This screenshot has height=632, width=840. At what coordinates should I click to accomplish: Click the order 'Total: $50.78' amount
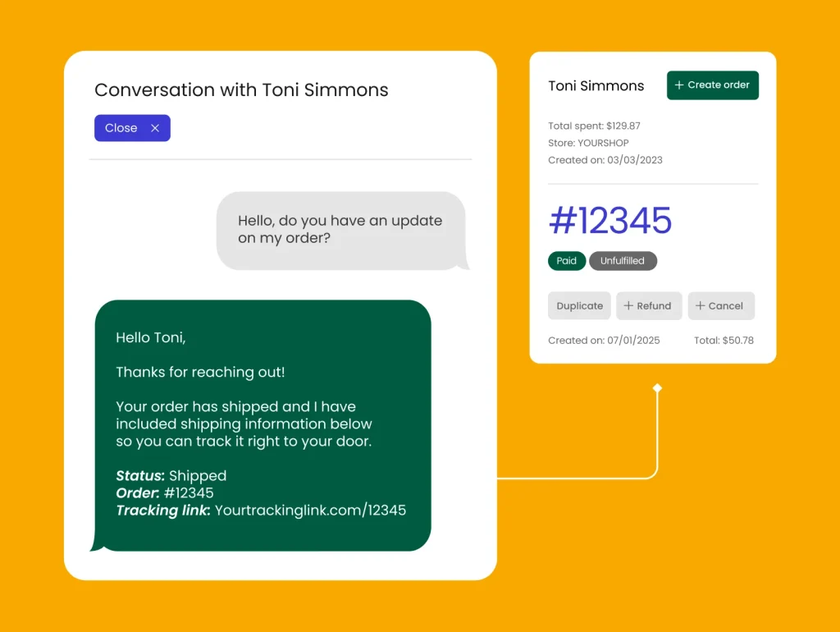point(724,340)
